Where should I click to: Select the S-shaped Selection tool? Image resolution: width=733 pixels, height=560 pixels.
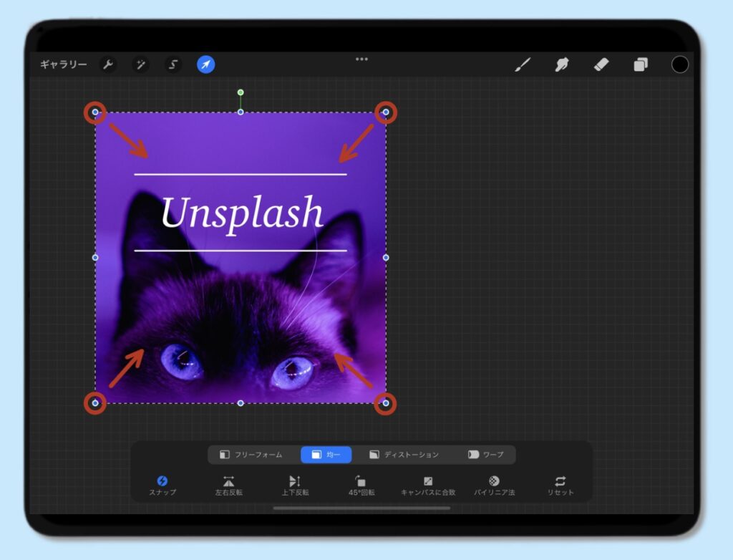(173, 64)
